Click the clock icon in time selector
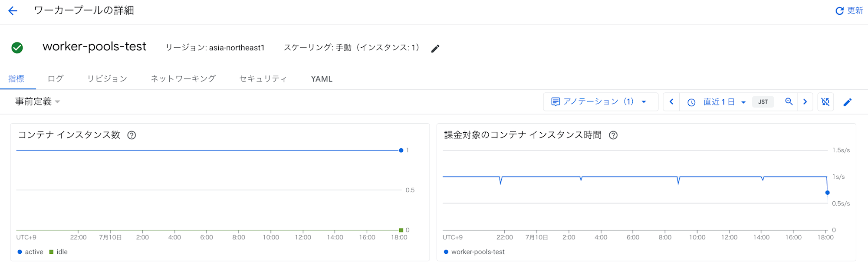 tap(691, 102)
